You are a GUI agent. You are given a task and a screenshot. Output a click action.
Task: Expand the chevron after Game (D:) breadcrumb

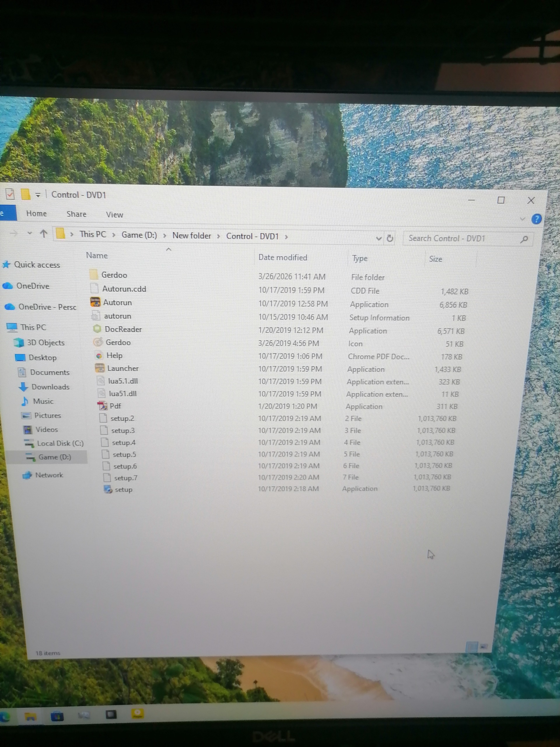click(x=165, y=235)
